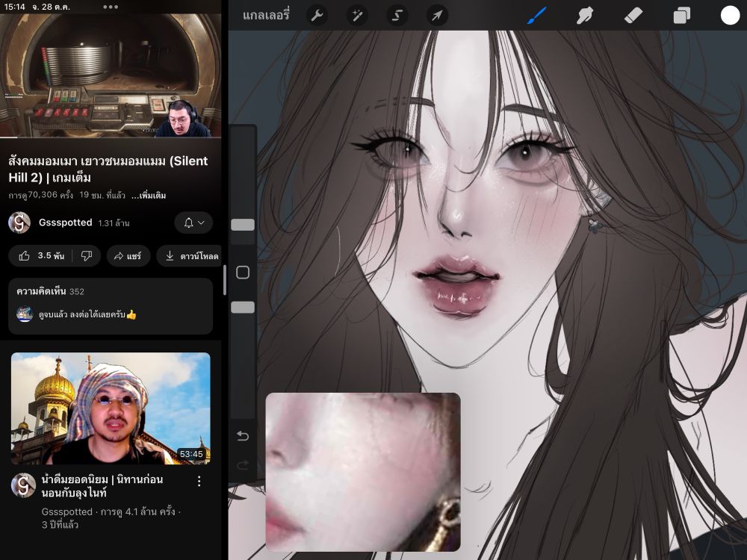
Task: Select the Brush paint tool
Action: pyautogui.click(x=537, y=16)
